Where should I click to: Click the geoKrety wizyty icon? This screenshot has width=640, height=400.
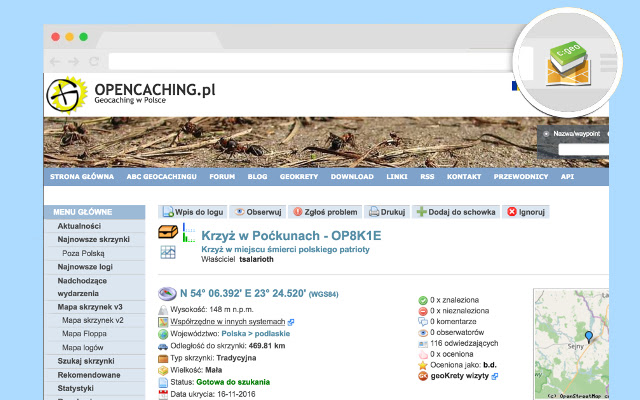pos(423,376)
